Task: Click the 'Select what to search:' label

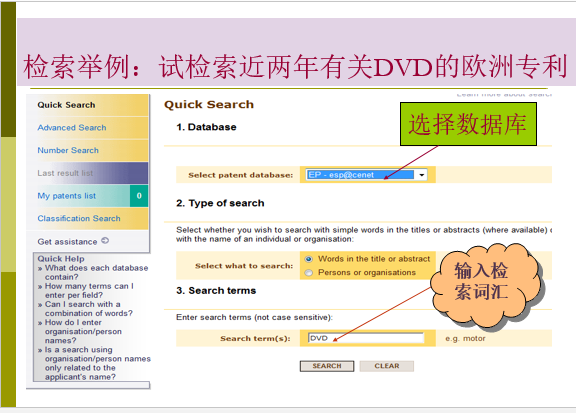Action: [x=244, y=266]
